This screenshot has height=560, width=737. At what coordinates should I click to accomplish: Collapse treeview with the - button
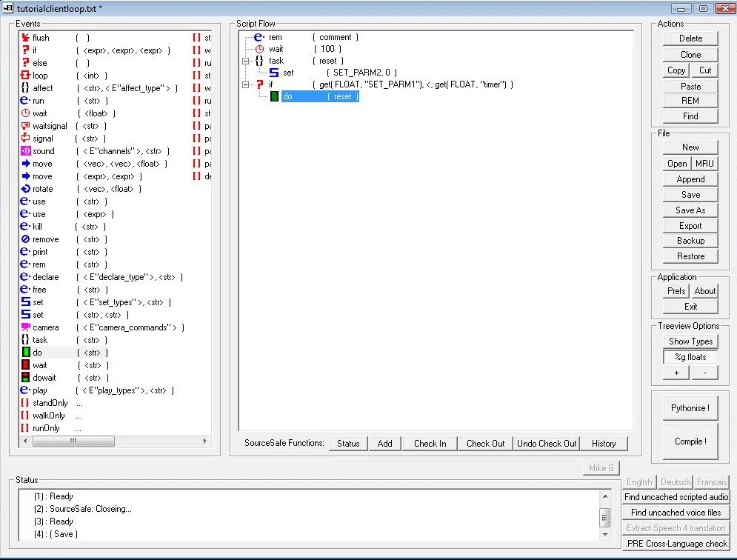coord(704,373)
